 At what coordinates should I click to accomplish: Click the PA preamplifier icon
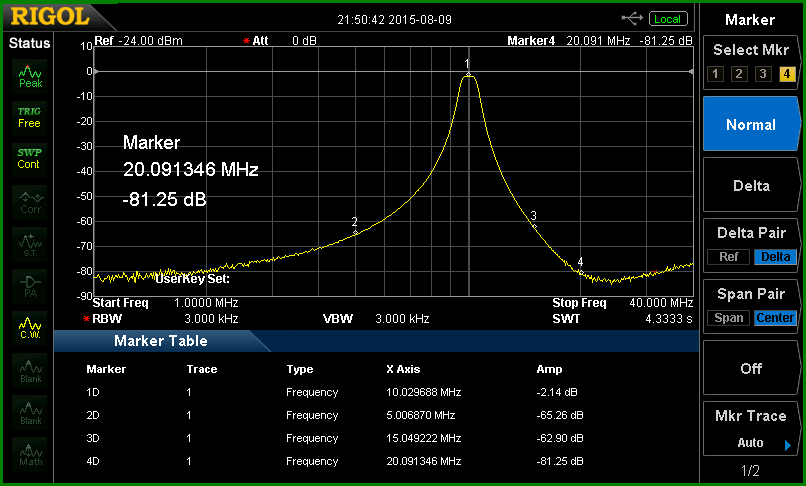30,286
